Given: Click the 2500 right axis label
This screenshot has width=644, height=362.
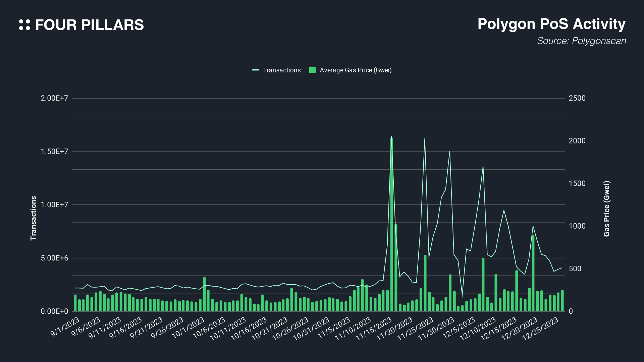Looking at the screenshot, I should [x=577, y=98].
